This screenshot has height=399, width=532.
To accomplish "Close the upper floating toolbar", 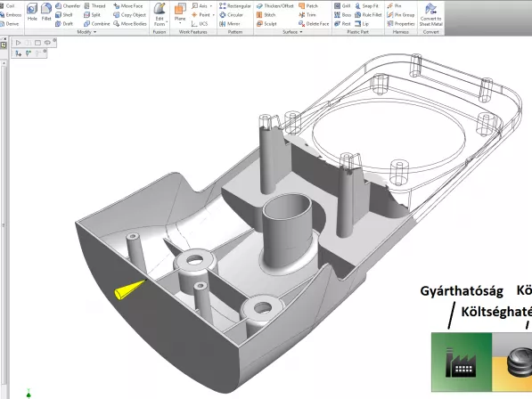I will click(x=54, y=40).
